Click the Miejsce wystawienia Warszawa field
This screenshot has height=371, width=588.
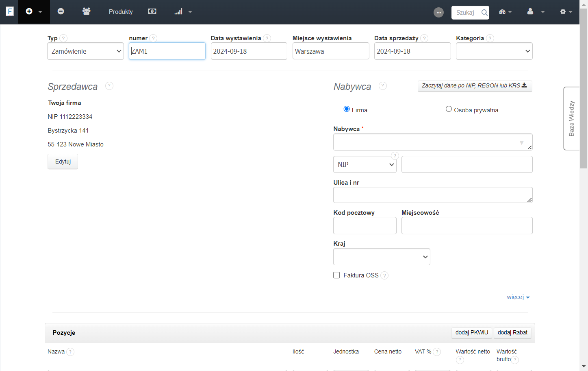tap(331, 51)
